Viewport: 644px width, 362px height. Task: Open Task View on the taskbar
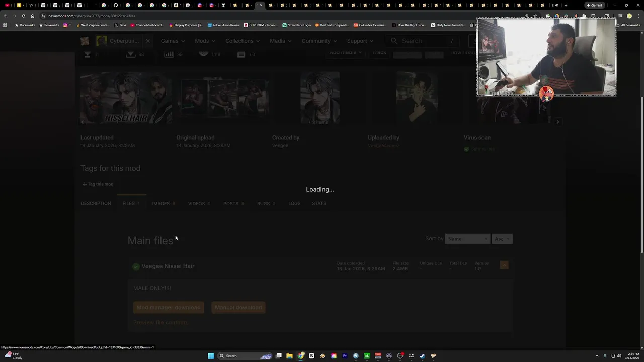pyautogui.click(x=279, y=356)
